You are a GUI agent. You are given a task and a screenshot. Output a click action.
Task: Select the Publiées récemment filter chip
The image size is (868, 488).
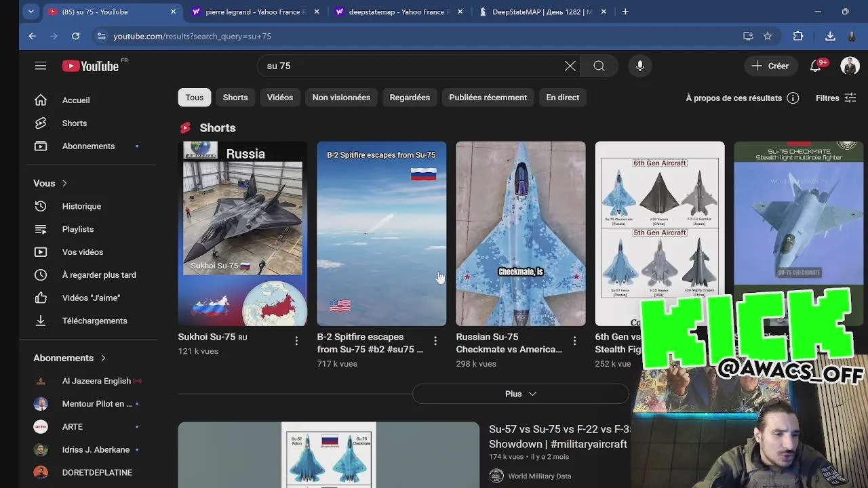(x=488, y=98)
